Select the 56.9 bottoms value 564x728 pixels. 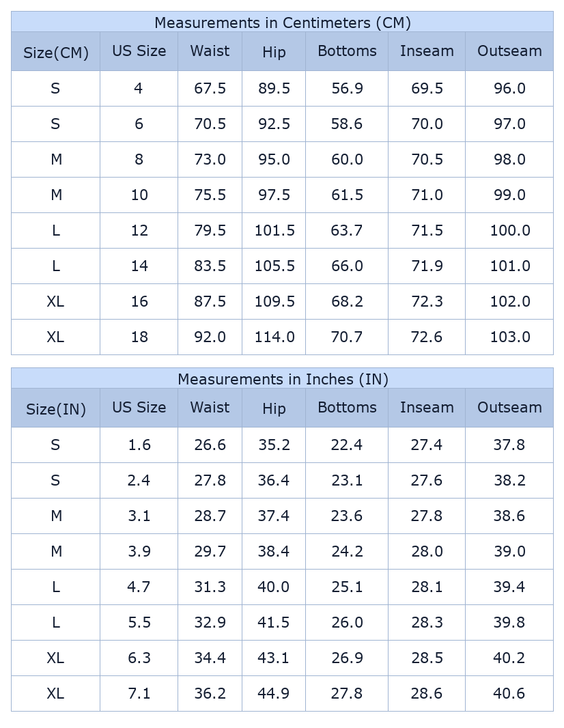347,89
